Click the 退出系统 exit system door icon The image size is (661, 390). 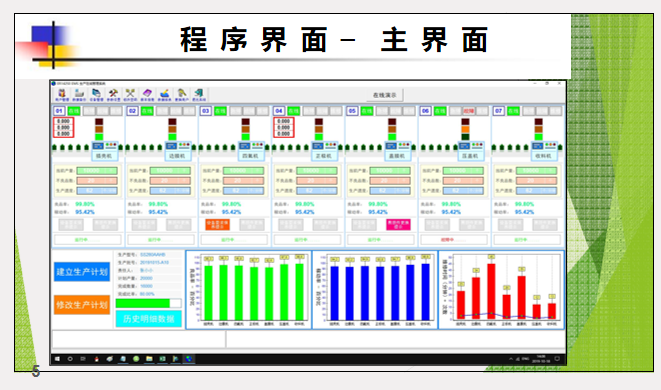(199, 95)
